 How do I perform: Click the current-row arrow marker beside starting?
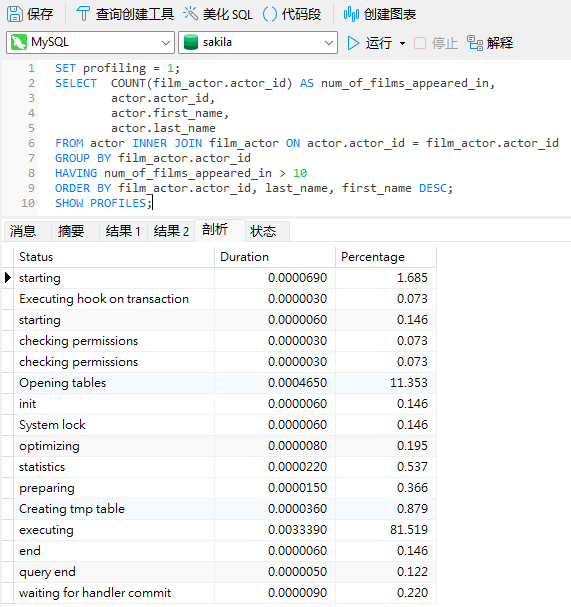(7, 278)
